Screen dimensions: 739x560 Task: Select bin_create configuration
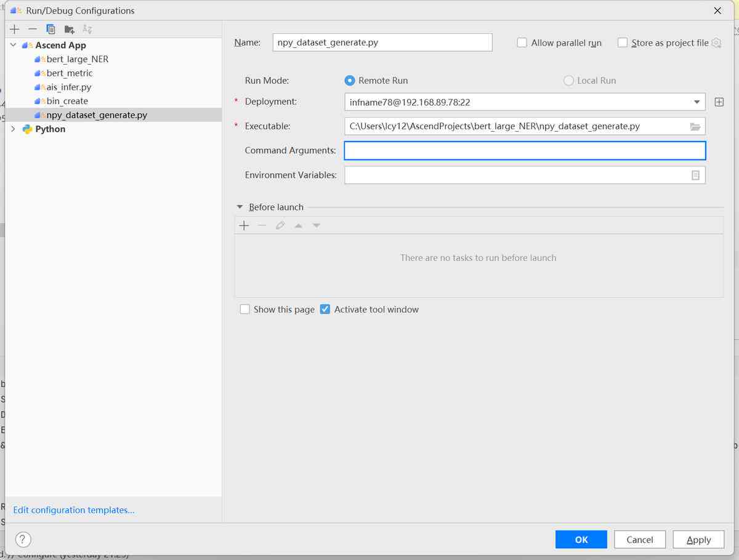pyautogui.click(x=67, y=101)
